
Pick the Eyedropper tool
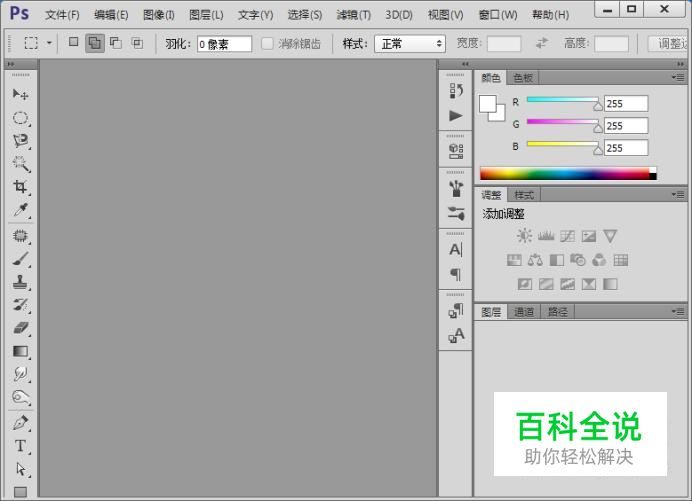[x=20, y=211]
